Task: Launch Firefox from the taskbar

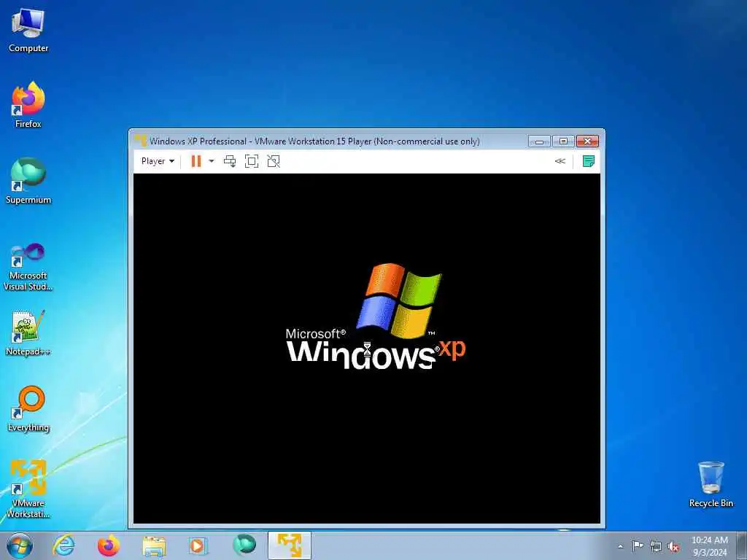Action: click(x=109, y=545)
